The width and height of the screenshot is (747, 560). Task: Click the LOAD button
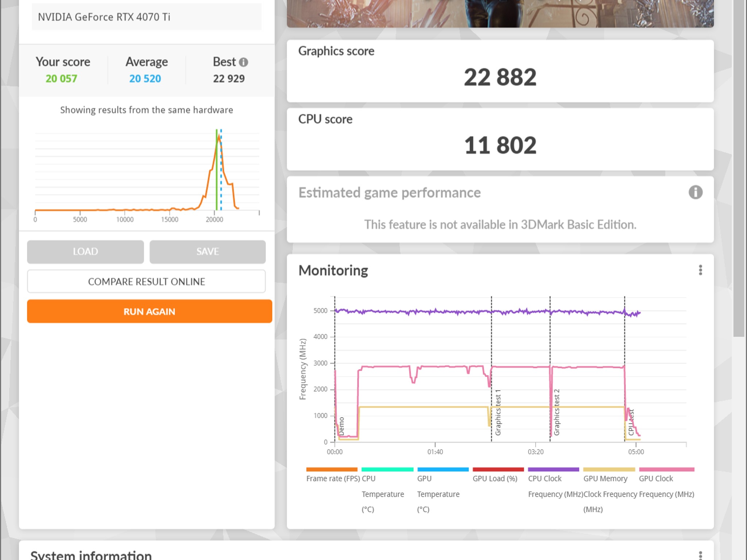[85, 252]
